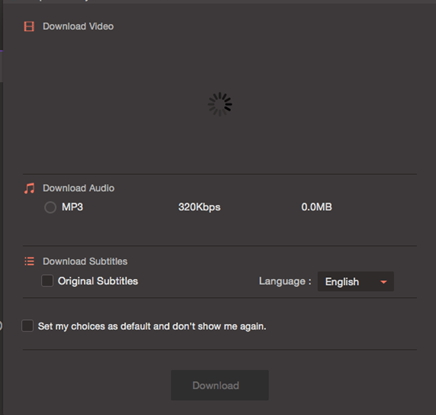Check Set my choices as default box
Image resolution: width=436 pixels, height=415 pixels.
(x=27, y=326)
